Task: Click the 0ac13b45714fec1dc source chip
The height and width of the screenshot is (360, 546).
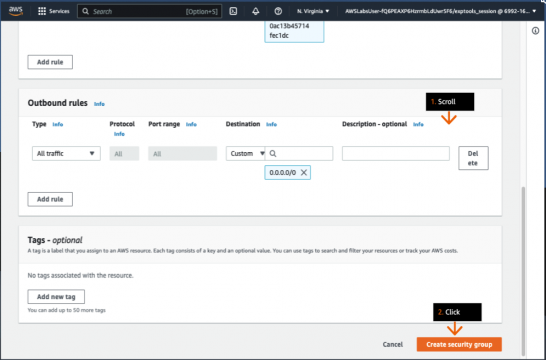Action: point(294,31)
